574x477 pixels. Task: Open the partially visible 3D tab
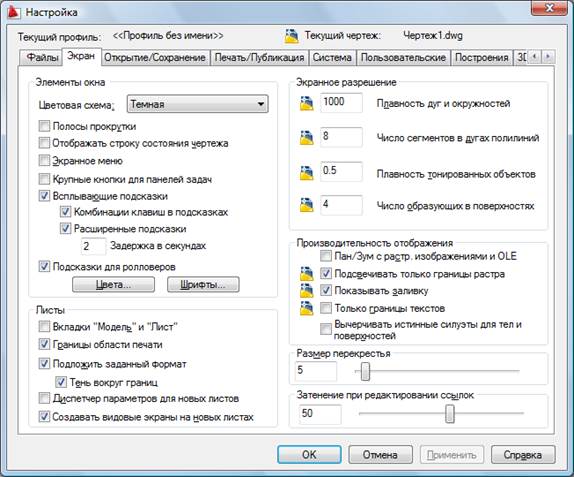pos(521,58)
